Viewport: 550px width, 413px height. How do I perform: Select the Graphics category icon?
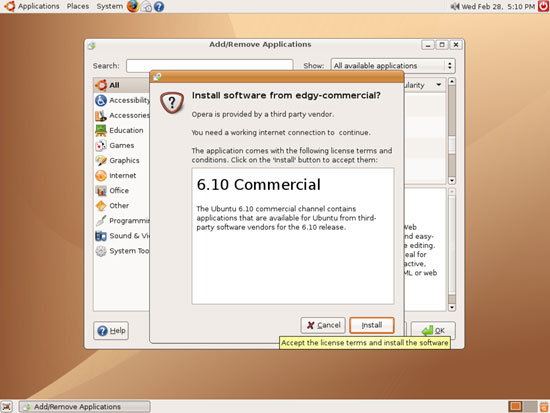click(101, 160)
